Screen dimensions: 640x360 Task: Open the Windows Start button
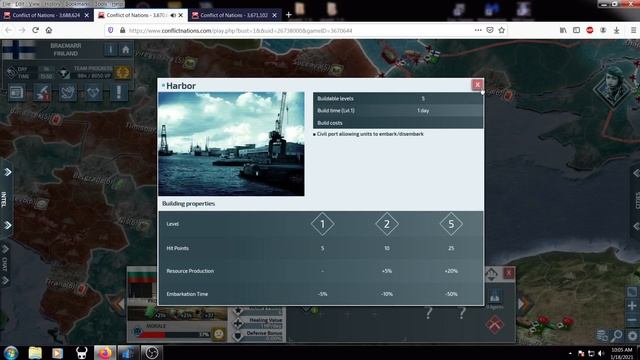[x=11, y=353]
